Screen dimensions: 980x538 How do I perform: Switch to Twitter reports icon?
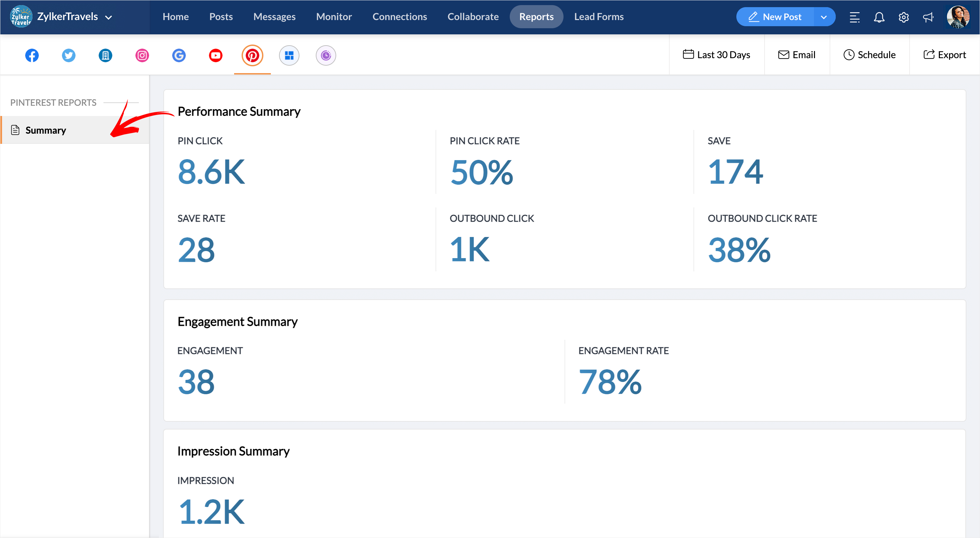68,55
